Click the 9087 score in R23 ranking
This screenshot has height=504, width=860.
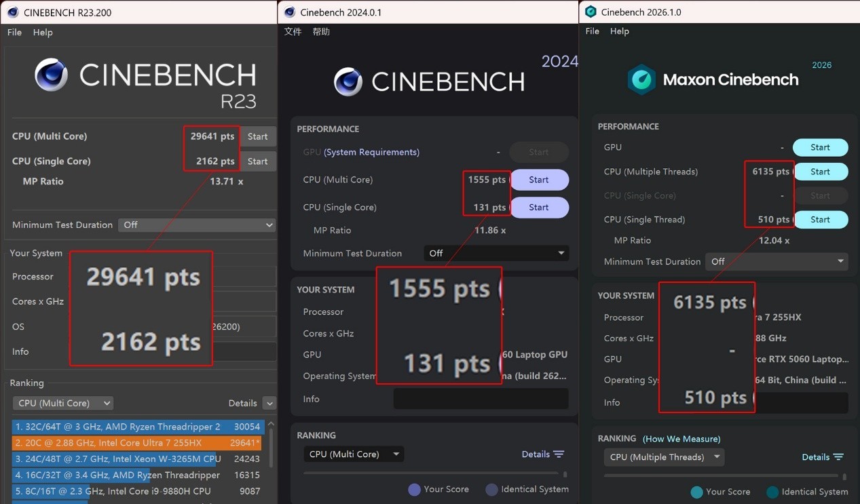pos(250,491)
